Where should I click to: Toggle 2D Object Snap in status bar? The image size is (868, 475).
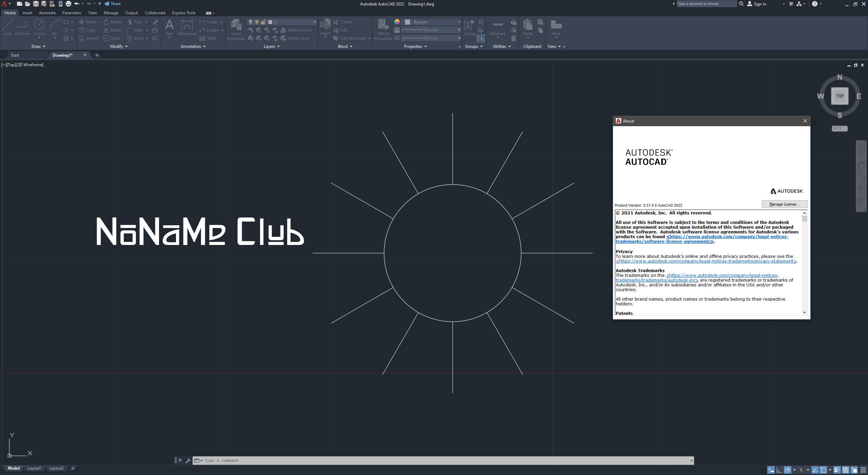823,470
